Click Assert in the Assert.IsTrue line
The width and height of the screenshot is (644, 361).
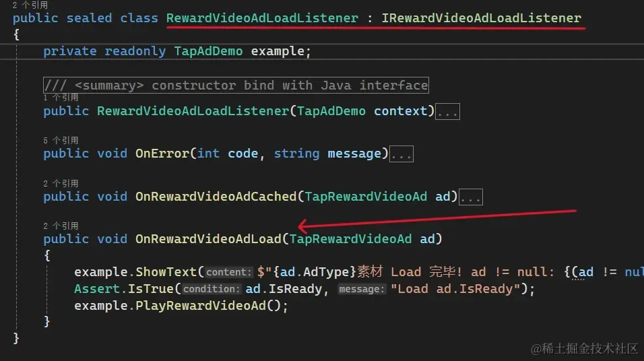coord(97,289)
